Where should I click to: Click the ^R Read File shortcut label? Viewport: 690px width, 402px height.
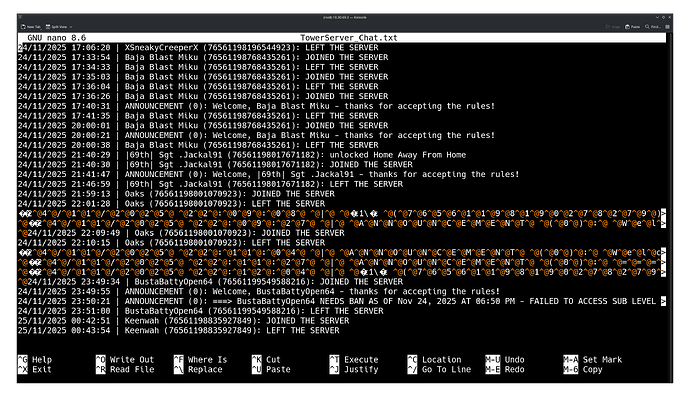125,369
